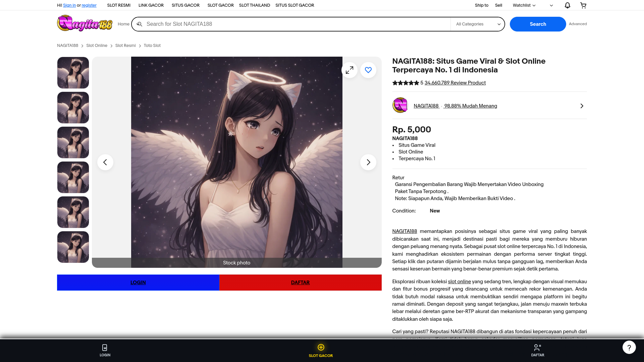Screen dimensions: 644x362
Task: Open the All Categories dropdown
Action: (478, 24)
